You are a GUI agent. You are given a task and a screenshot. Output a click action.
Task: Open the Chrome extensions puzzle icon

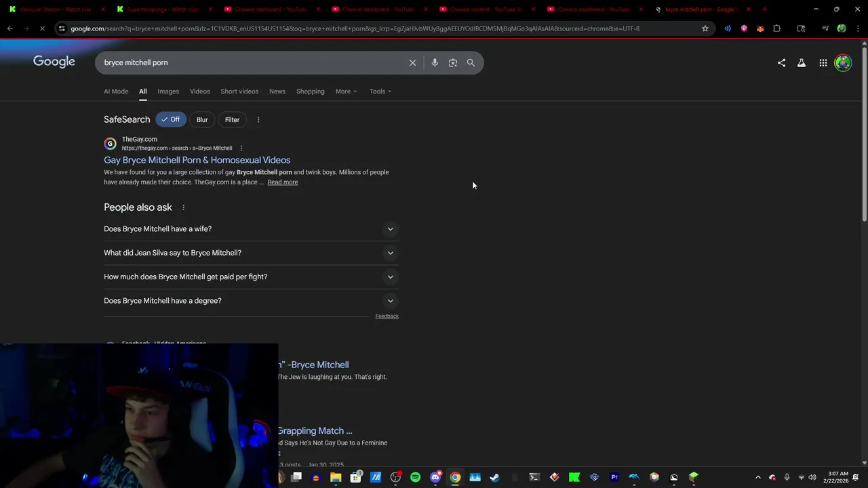coord(777,28)
